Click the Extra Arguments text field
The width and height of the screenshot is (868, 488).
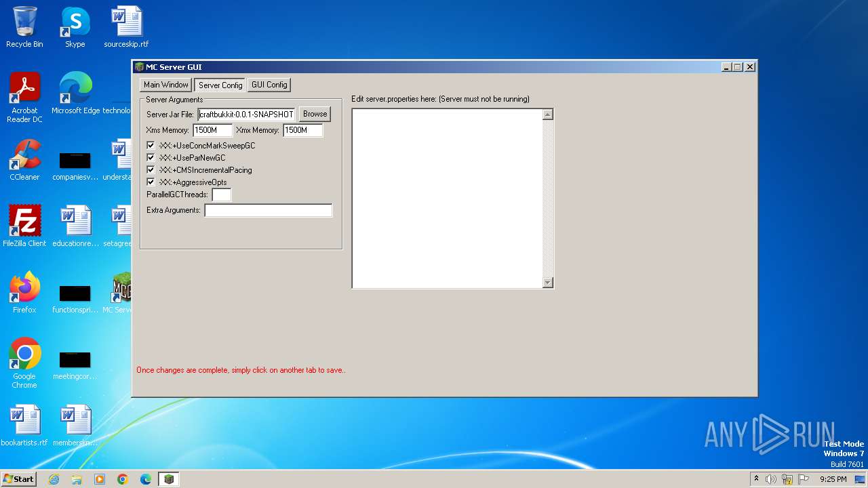(269, 211)
